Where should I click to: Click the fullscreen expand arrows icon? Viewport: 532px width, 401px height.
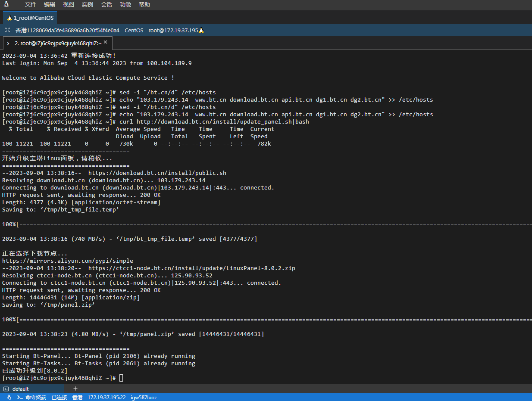point(7,30)
